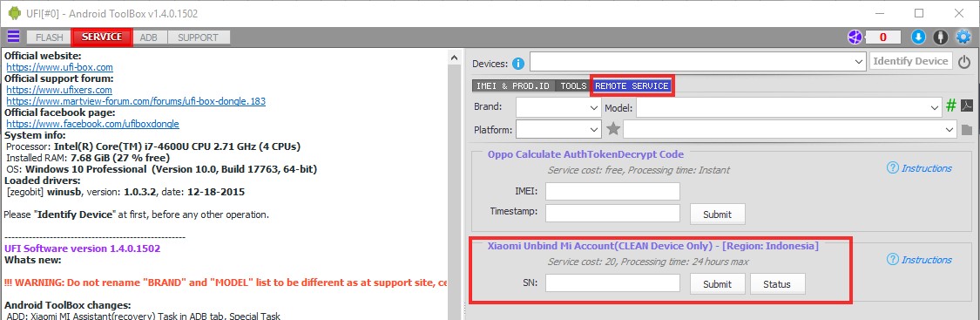The image size is (980, 320).
Task: Open the facebook ufiboxdongle link
Action: pyautogui.click(x=92, y=124)
